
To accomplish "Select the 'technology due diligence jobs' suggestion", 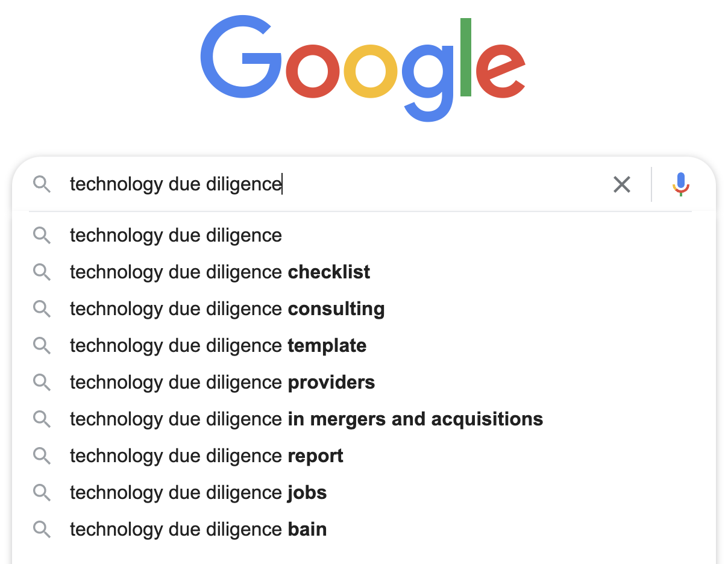I will 198,492.
